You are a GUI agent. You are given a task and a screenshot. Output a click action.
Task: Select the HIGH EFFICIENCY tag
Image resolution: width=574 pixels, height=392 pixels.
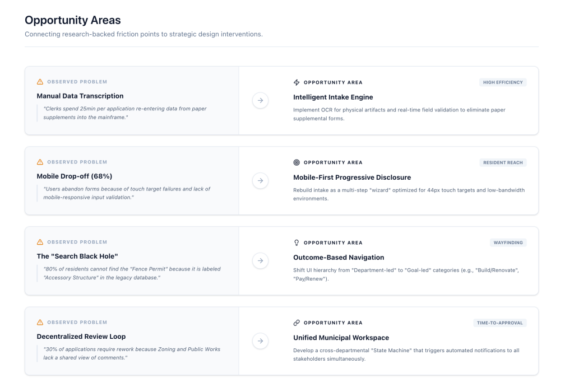[503, 82]
